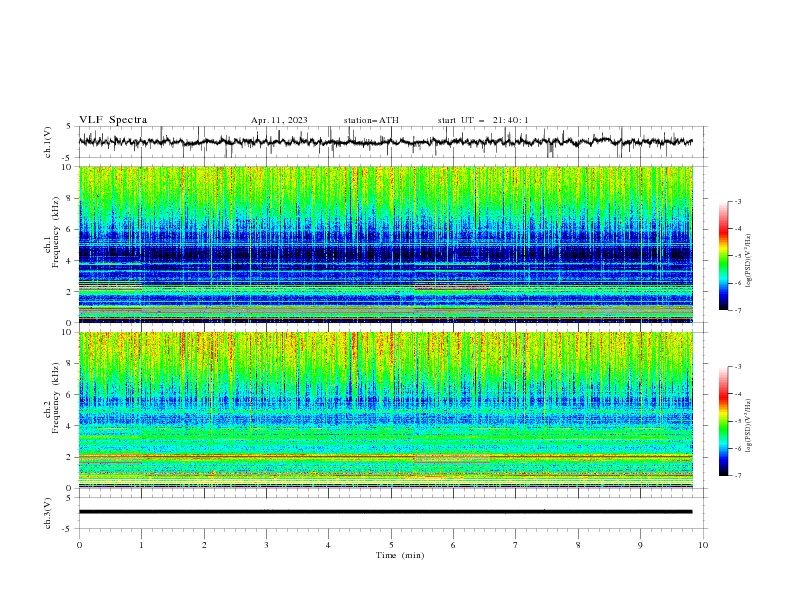The height and width of the screenshot is (612, 792).
Task: Click the "8" kHz tick on ch.1 frequency axis
Action: (x=71, y=198)
